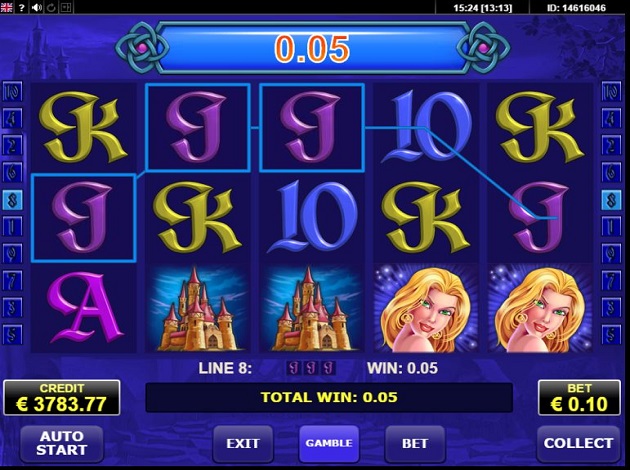630x470 pixels.
Task: Select payline 8 indicator on left side
Action: 12,200
